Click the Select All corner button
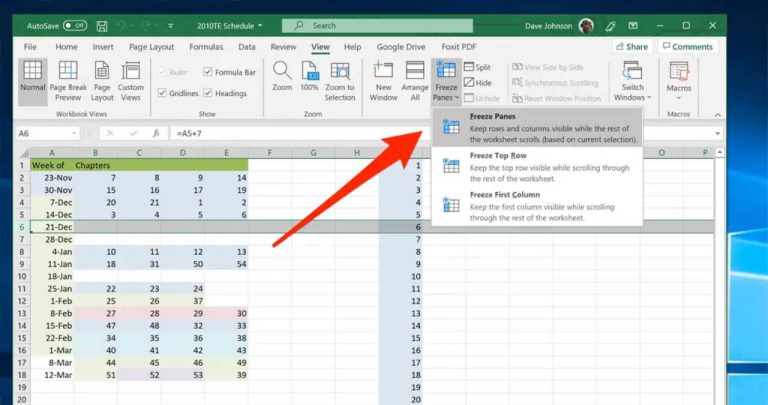Image resolution: width=768 pixels, height=405 pixels. point(22,153)
